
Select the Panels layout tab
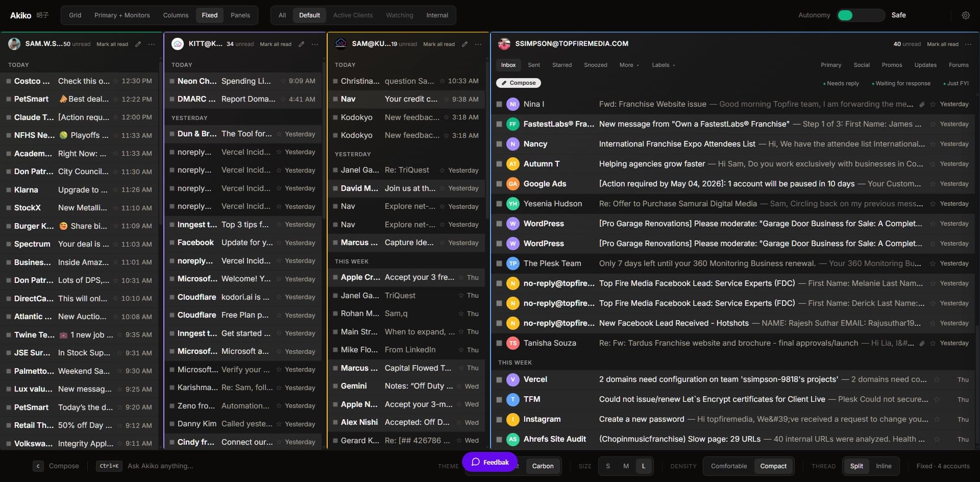(240, 15)
